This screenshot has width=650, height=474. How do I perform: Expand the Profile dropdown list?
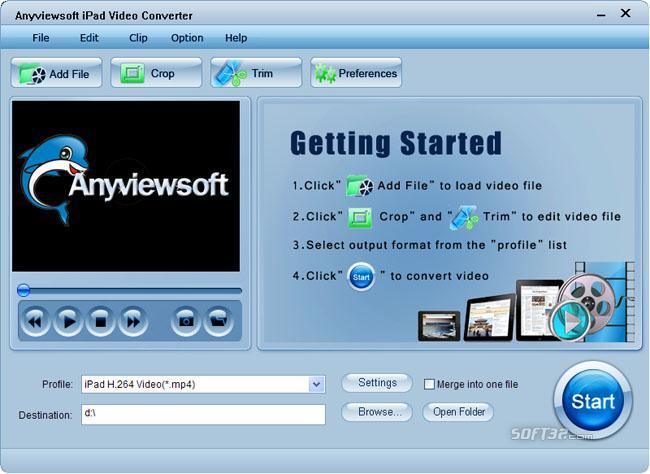[x=316, y=384]
